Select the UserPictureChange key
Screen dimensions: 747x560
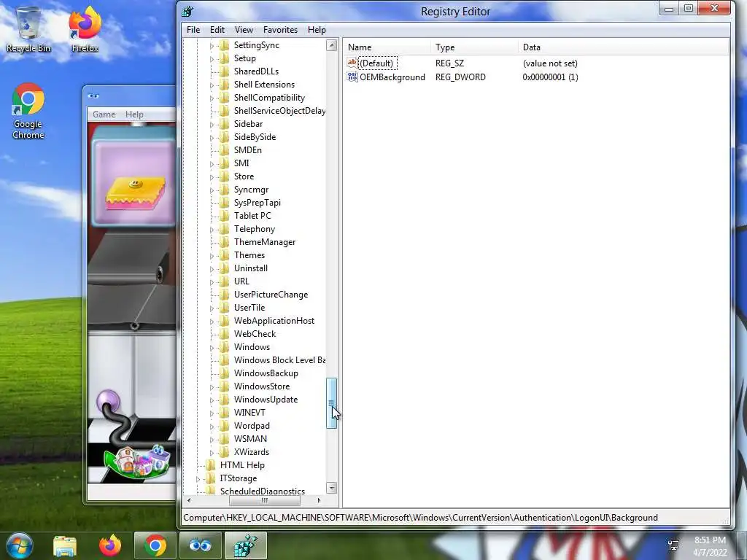271,295
